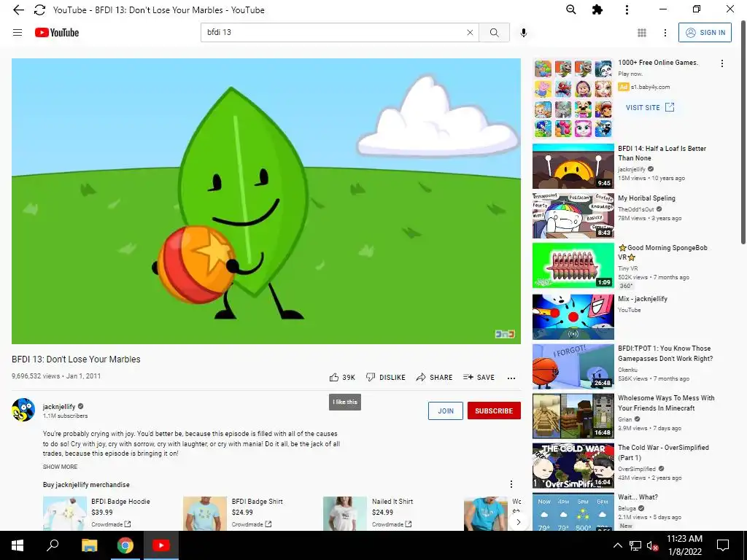Open Good Morning SpongeBob VR thumbnail
Viewport: 747px width, 560px height.
pyautogui.click(x=573, y=265)
